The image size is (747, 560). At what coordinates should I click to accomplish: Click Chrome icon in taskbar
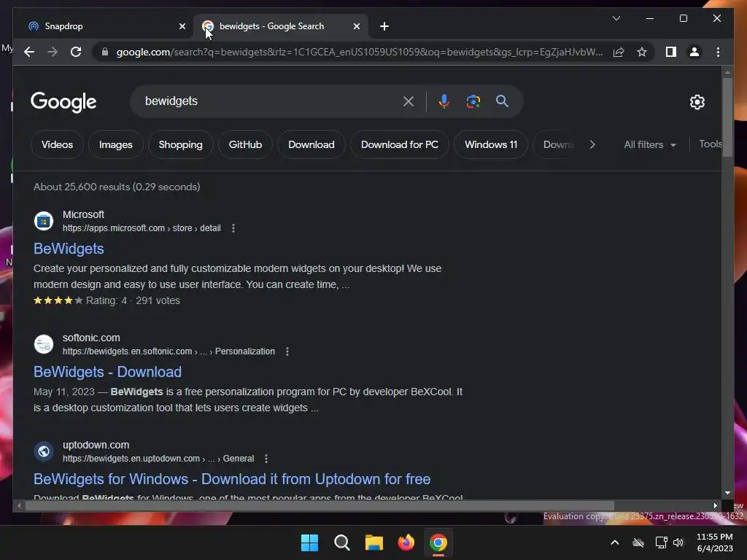tap(438, 542)
